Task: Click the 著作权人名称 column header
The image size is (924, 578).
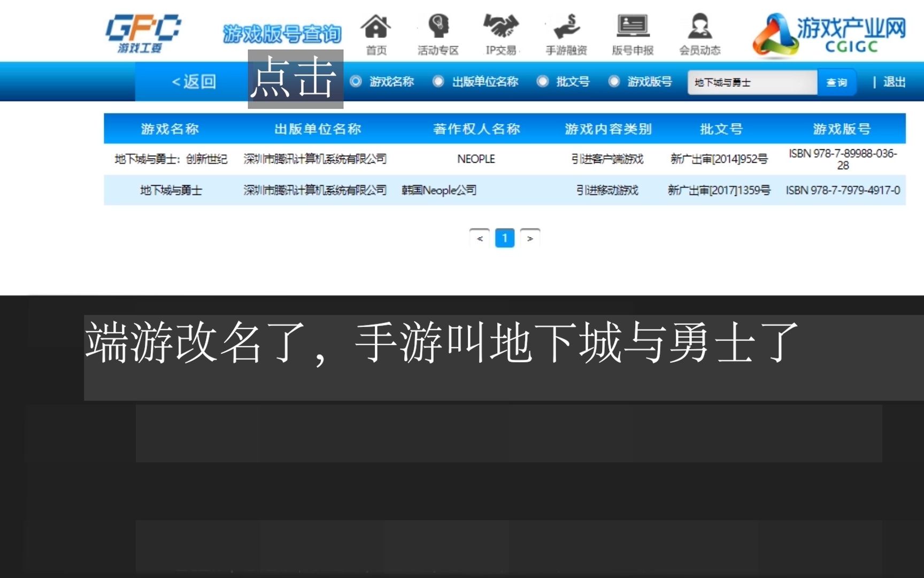Action: pyautogui.click(x=476, y=129)
